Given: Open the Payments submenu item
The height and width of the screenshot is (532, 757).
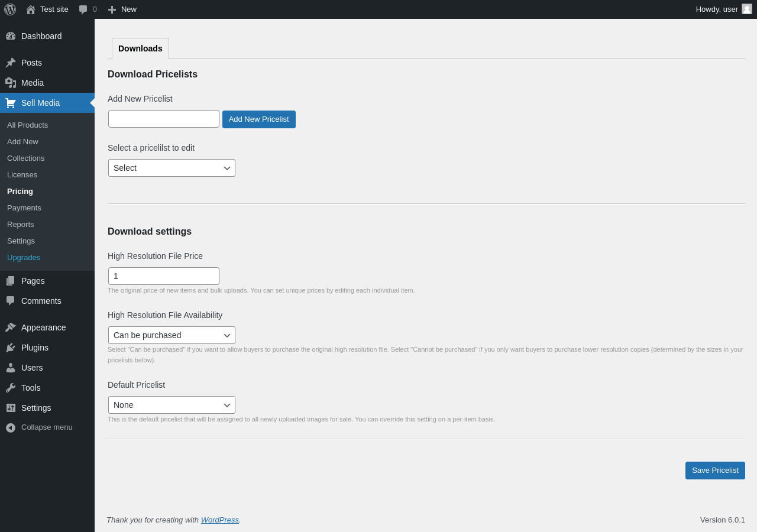Looking at the screenshot, I should pos(24,208).
